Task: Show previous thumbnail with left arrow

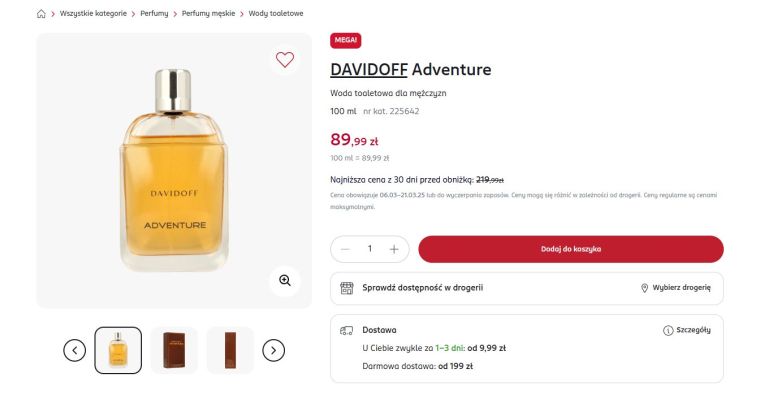Action: [75, 350]
